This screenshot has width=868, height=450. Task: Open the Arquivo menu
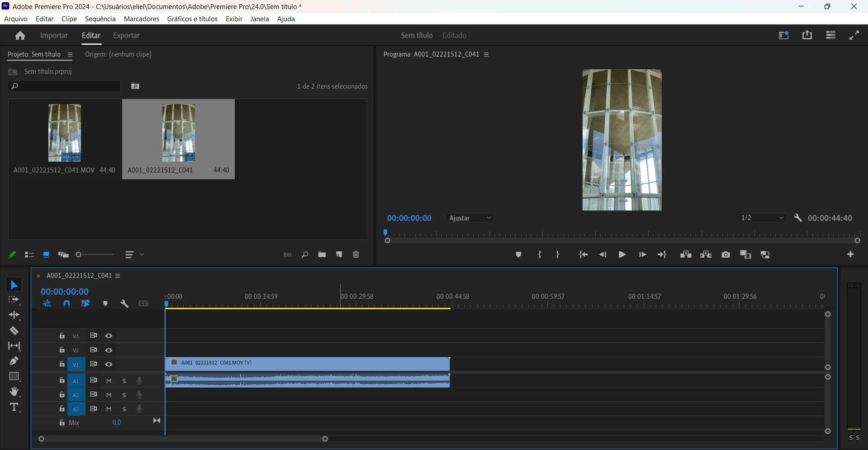click(16, 19)
